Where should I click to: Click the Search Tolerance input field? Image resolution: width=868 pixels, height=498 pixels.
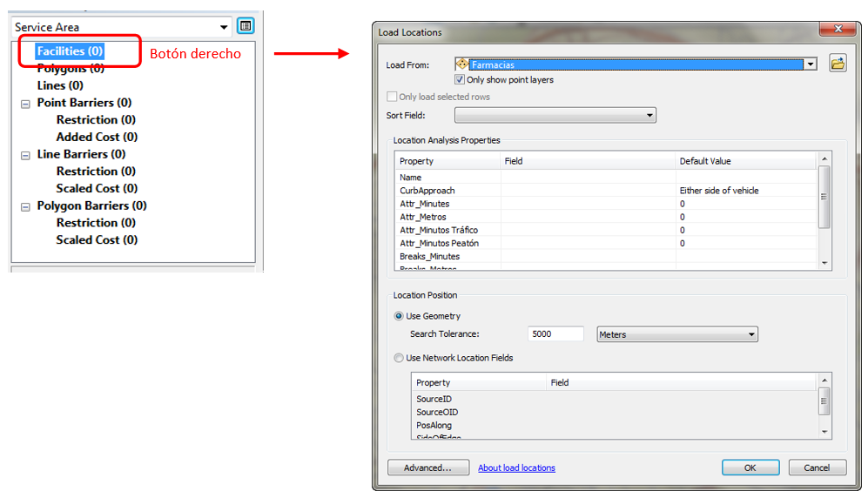click(555, 334)
